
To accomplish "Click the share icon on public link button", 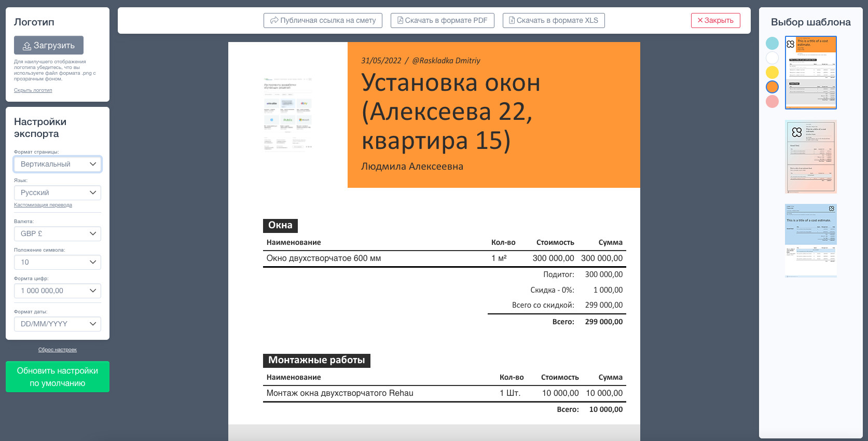I will [274, 20].
